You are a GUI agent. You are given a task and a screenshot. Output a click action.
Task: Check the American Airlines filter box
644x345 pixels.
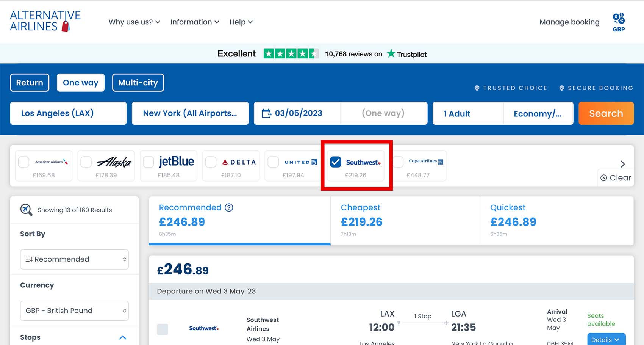(24, 162)
